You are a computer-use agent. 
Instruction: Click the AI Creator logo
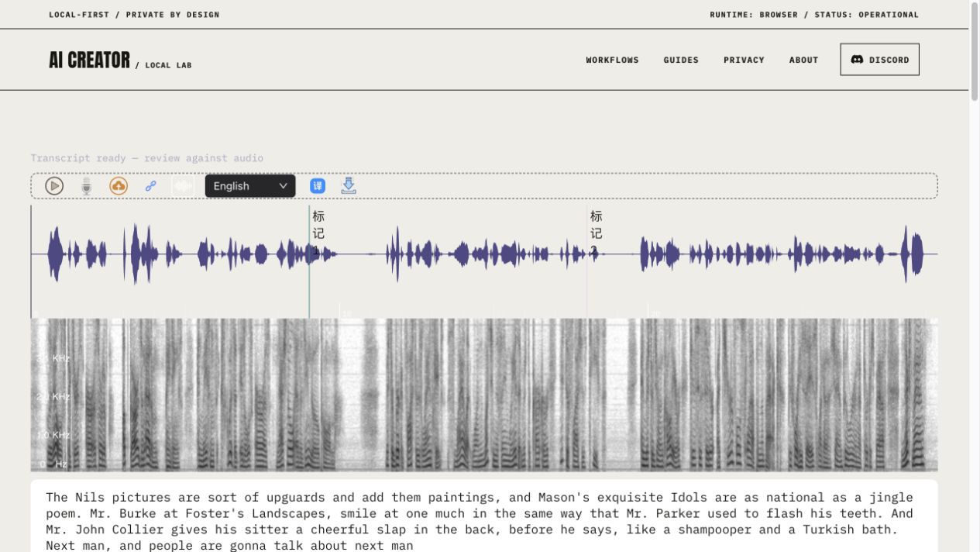tap(89, 60)
